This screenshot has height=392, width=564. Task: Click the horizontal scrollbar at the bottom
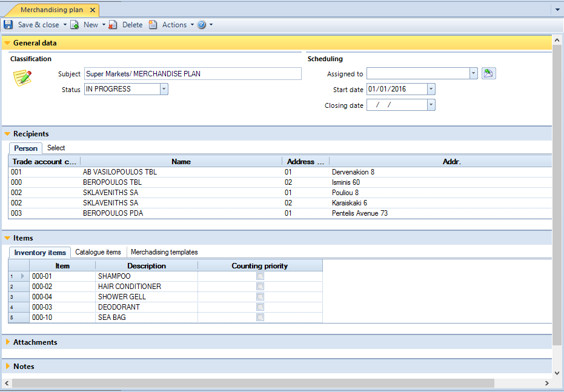[x=253, y=383]
